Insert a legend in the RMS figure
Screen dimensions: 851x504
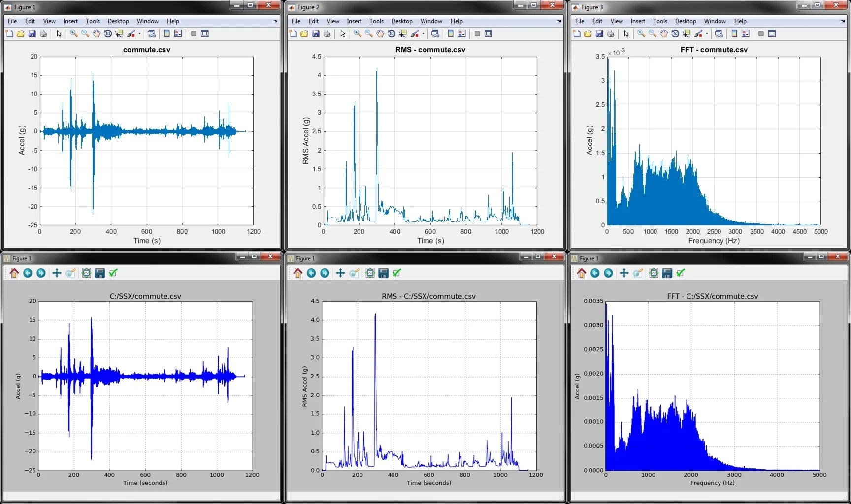click(x=461, y=33)
